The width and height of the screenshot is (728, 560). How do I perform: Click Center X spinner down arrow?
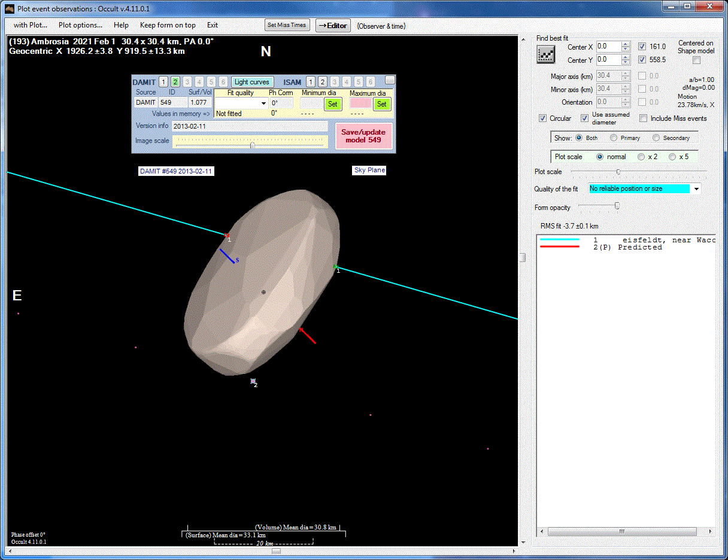pos(626,49)
